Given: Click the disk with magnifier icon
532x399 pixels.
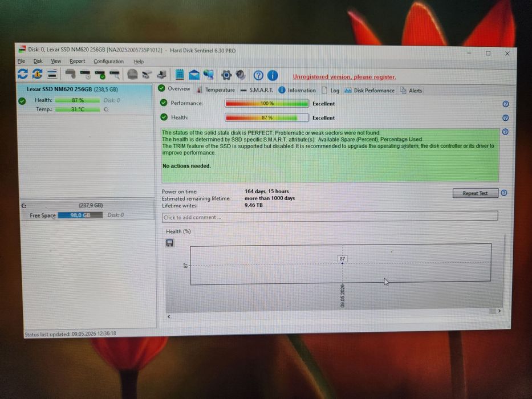Looking at the screenshot, I should (x=115, y=74).
